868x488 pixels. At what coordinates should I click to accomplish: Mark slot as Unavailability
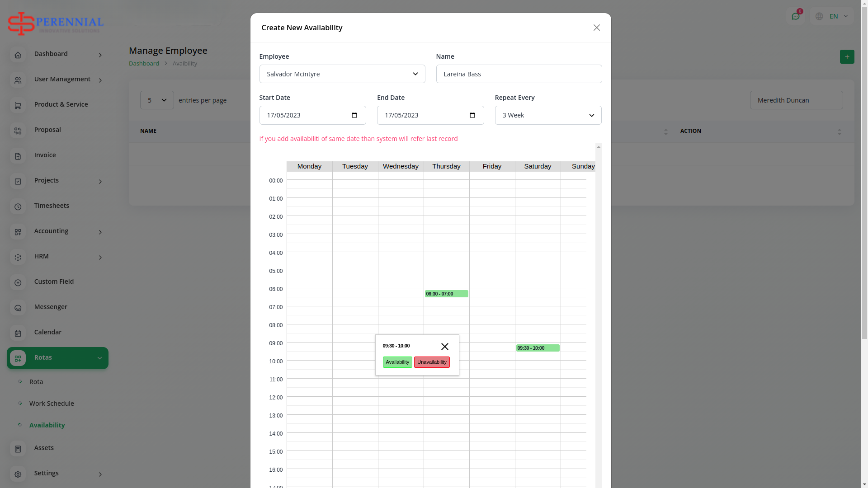pyautogui.click(x=432, y=362)
